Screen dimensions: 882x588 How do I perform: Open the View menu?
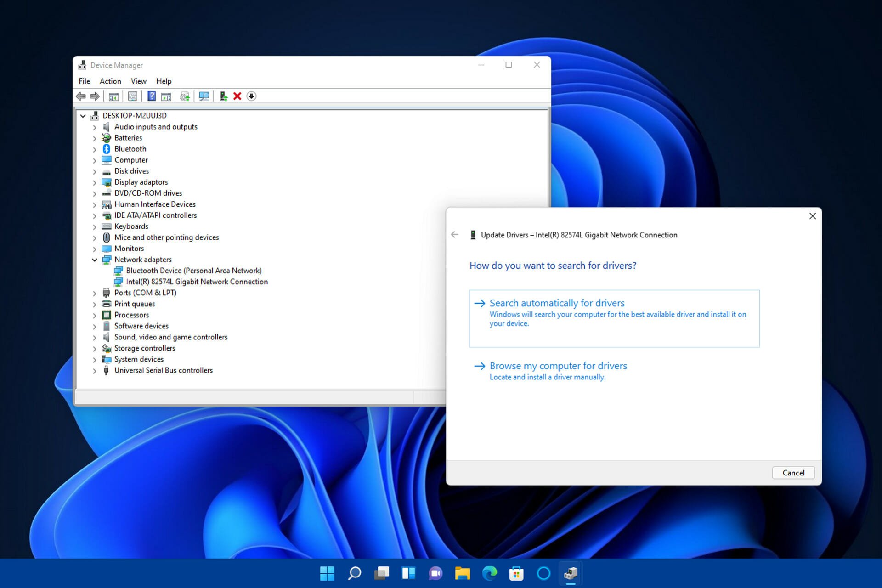pyautogui.click(x=138, y=81)
